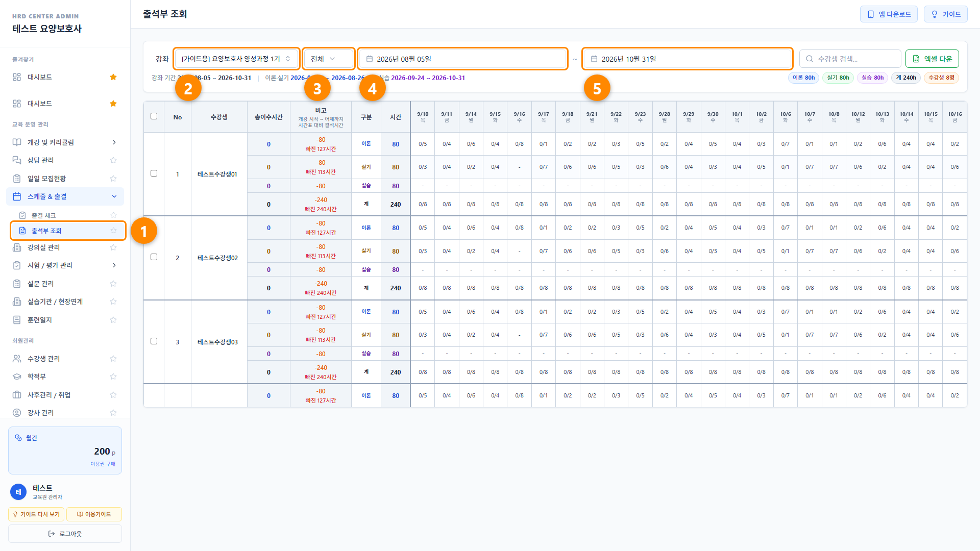Click the 실기 80h green badge
Viewport: 980px width, 551px height.
coord(838,78)
